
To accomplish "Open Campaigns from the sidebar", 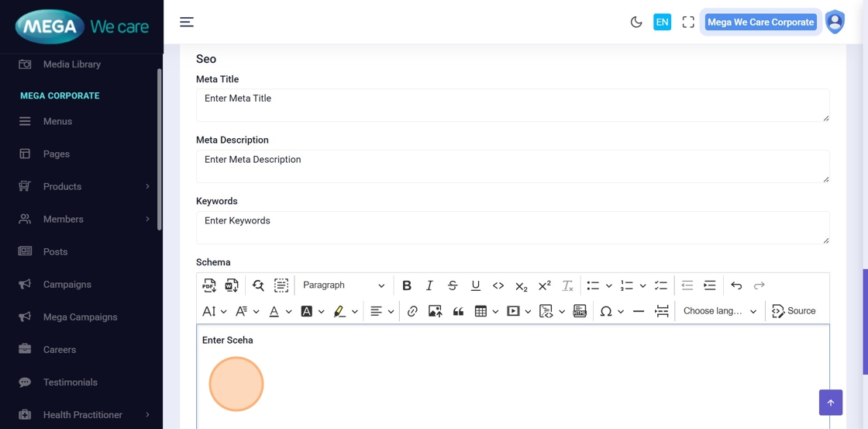I will click(x=67, y=285).
